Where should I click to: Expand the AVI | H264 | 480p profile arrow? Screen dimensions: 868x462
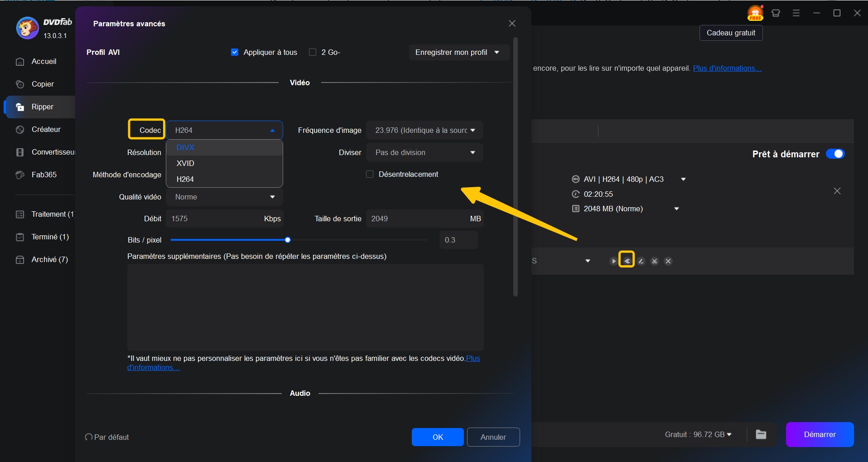click(683, 180)
